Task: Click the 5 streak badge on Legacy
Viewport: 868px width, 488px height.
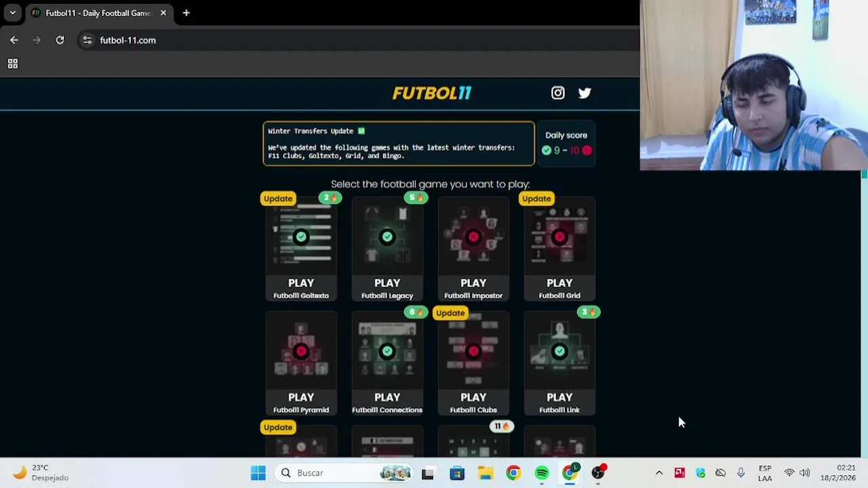Action: click(416, 198)
